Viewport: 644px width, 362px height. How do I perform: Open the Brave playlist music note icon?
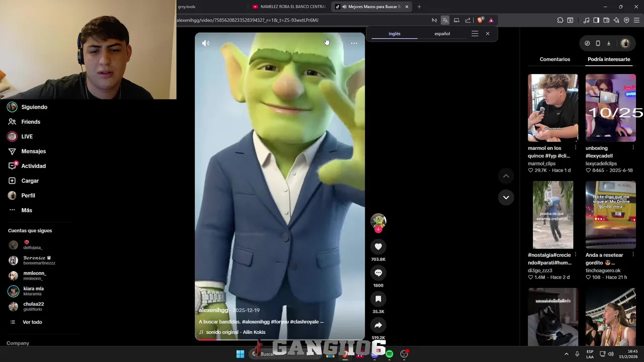pyautogui.click(x=586, y=20)
